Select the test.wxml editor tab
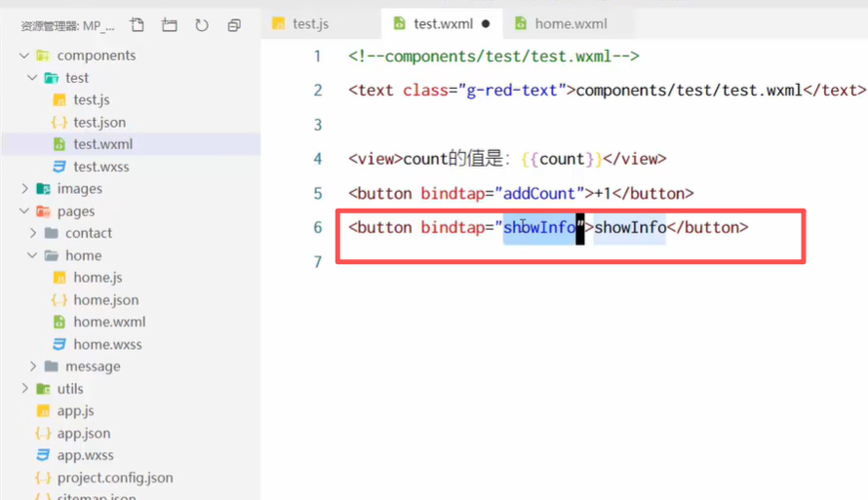The image size is (868, 500). click(x=443, y=23)
